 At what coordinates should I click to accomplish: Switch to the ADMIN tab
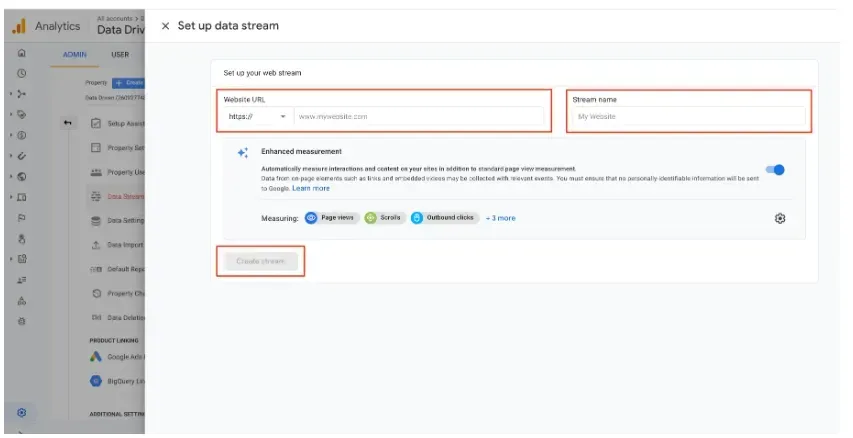coord(75,55)
